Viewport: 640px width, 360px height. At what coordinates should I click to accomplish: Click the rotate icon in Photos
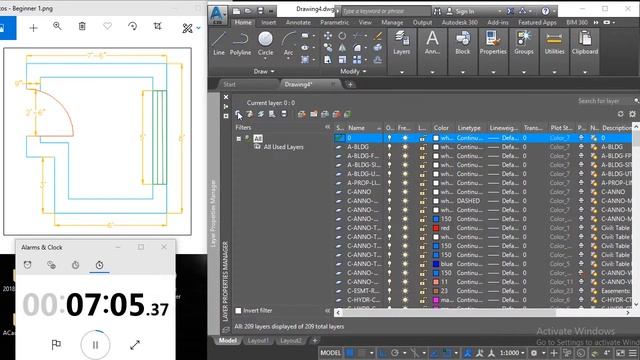tap(132, 27)
